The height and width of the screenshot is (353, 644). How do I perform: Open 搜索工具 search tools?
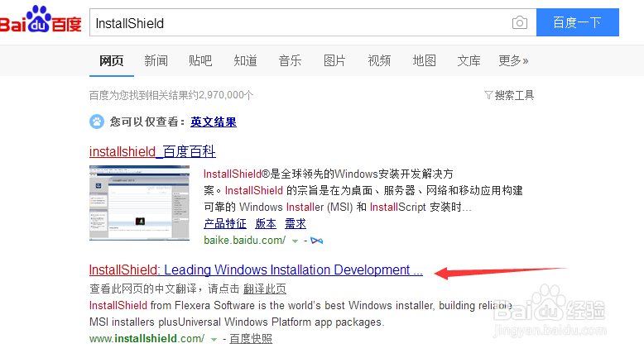click(x=514, y=96)
